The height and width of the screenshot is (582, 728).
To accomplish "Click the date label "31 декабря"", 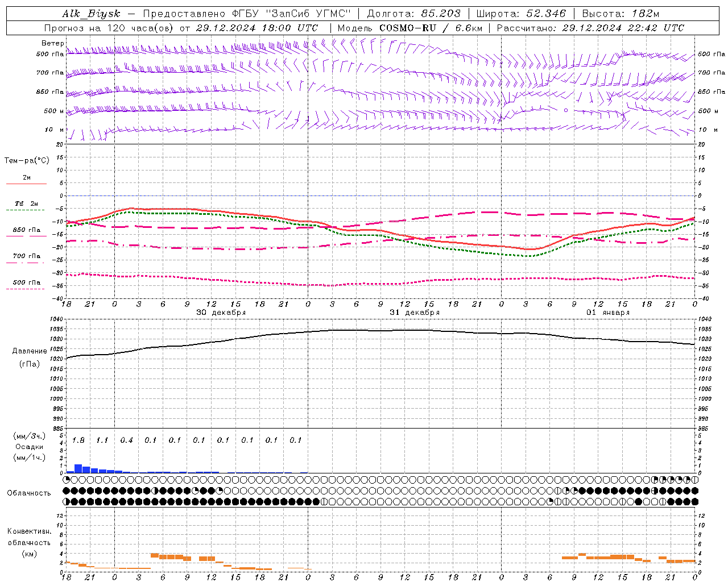I will click(x=415, y=313).
